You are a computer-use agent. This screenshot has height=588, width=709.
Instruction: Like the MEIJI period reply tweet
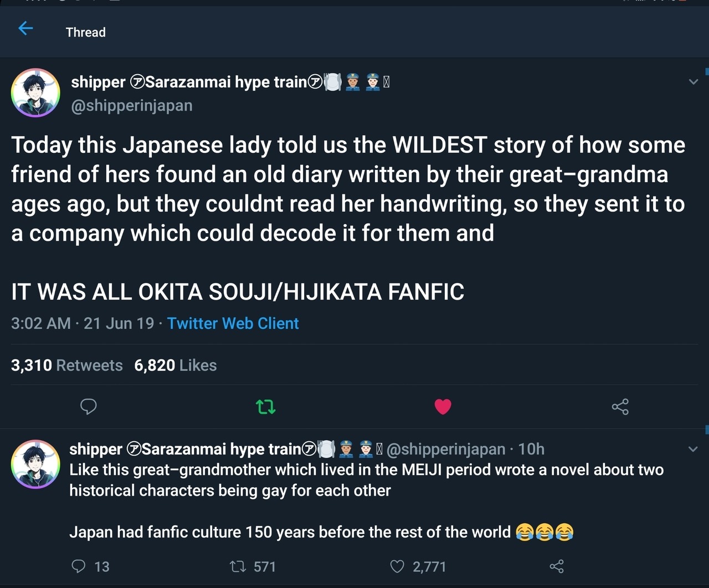coord(397,566)
